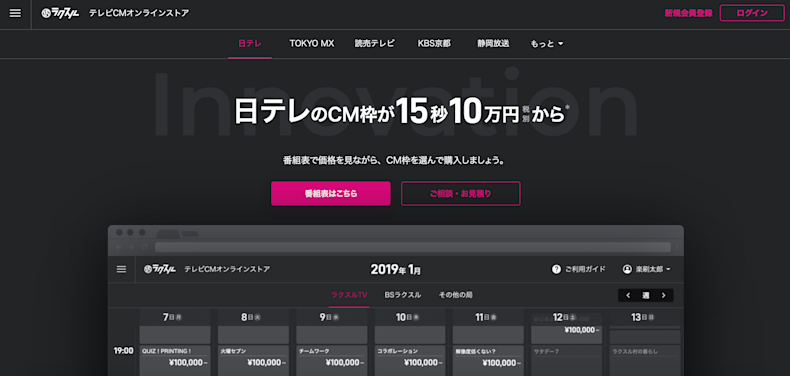
Task: Click the back arrow in preview browser toolbar
Action: (119, 247)
